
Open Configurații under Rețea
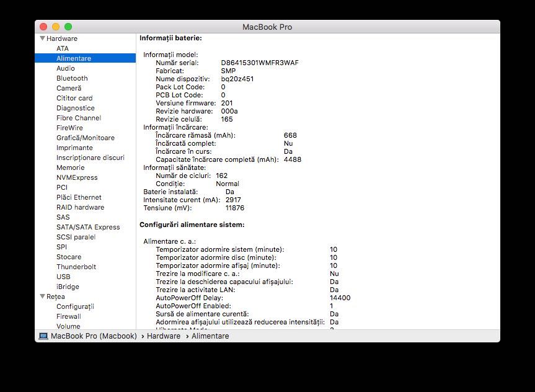(x=76, y=306)
